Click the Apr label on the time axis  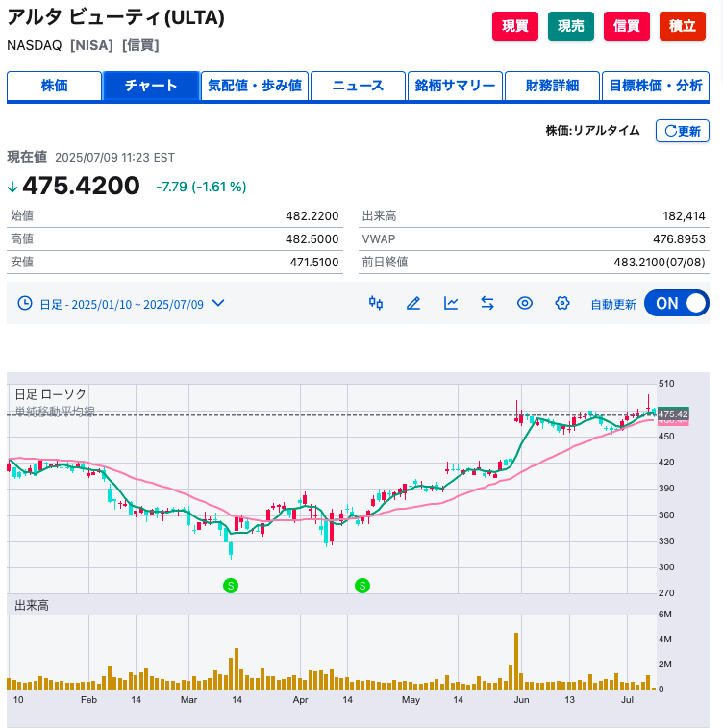click(300, 700)
